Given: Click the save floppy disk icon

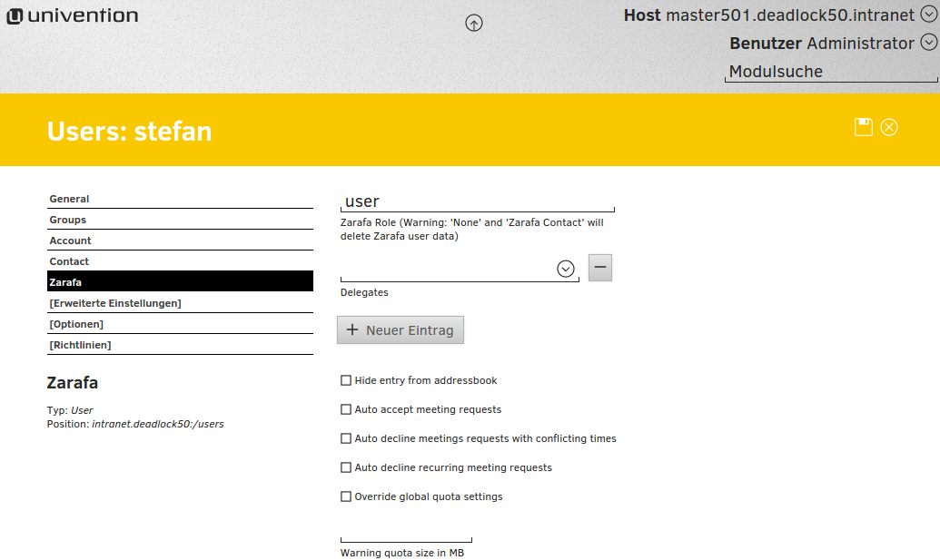Looking at the screenshot, I should tap(863, 127).
